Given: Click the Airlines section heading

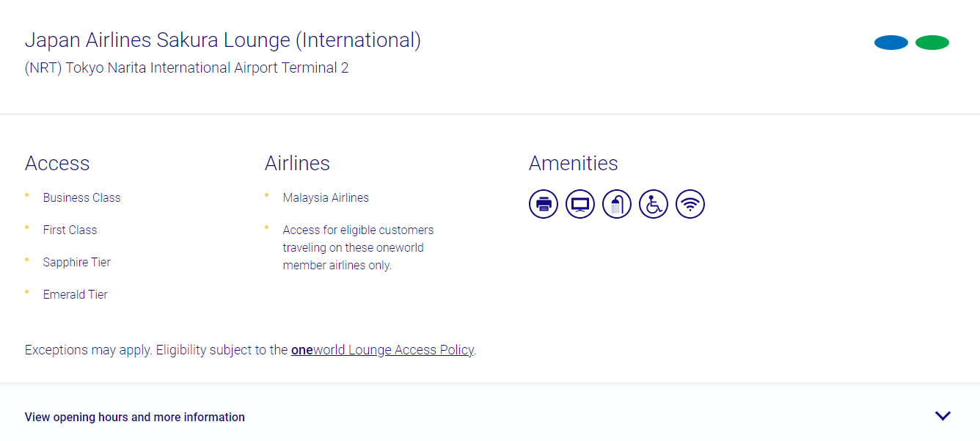Looking at the screenshot, I should tap(297, 164).
